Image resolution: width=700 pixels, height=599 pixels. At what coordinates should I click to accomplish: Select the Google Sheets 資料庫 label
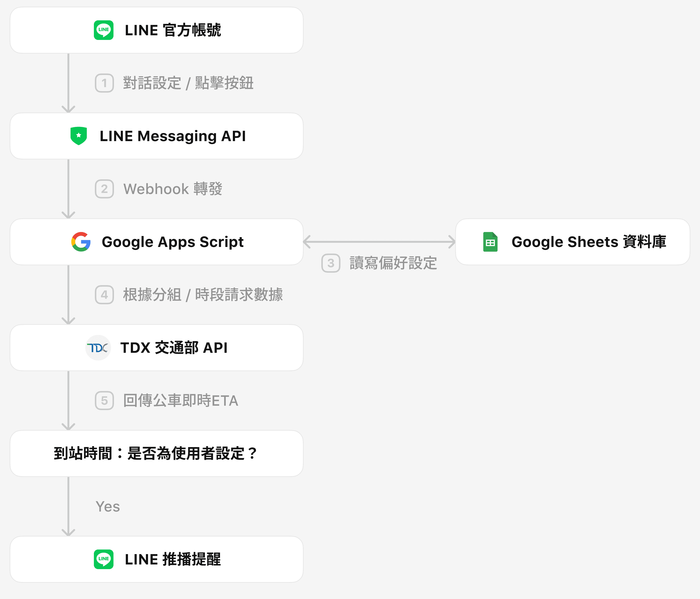[x=589, y=242]
